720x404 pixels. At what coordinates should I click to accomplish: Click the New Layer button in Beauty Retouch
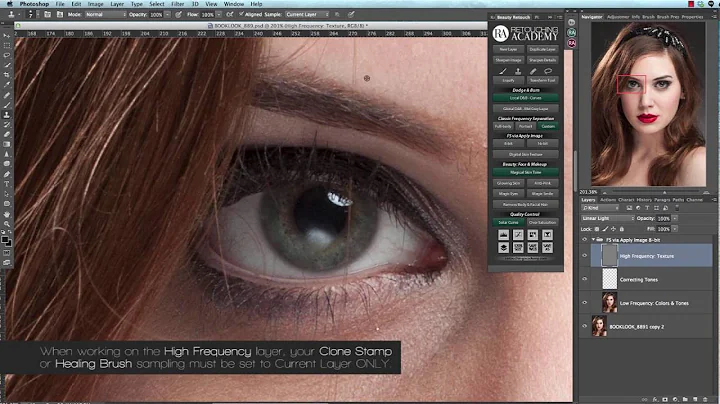pyautogui.click(x=508, y=49)
